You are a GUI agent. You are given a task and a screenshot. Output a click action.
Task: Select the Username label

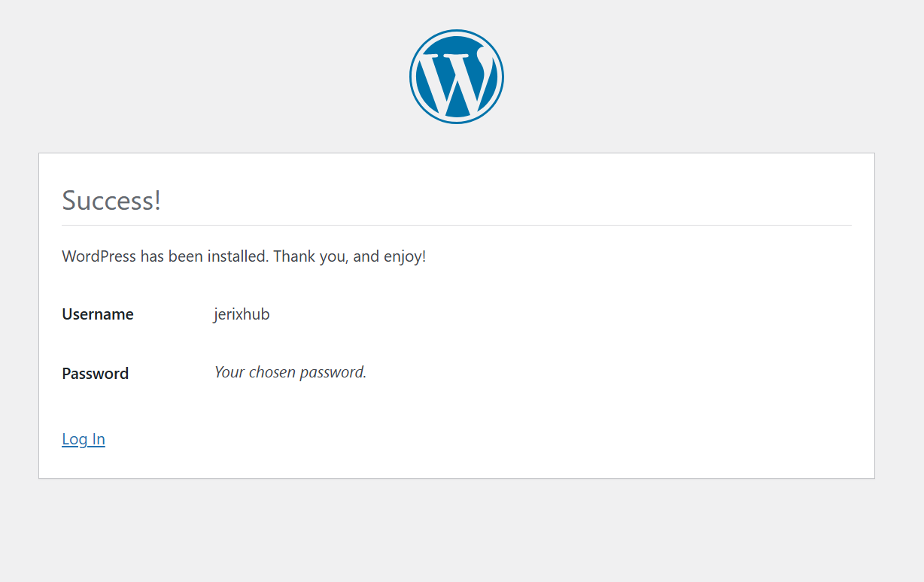98,314
